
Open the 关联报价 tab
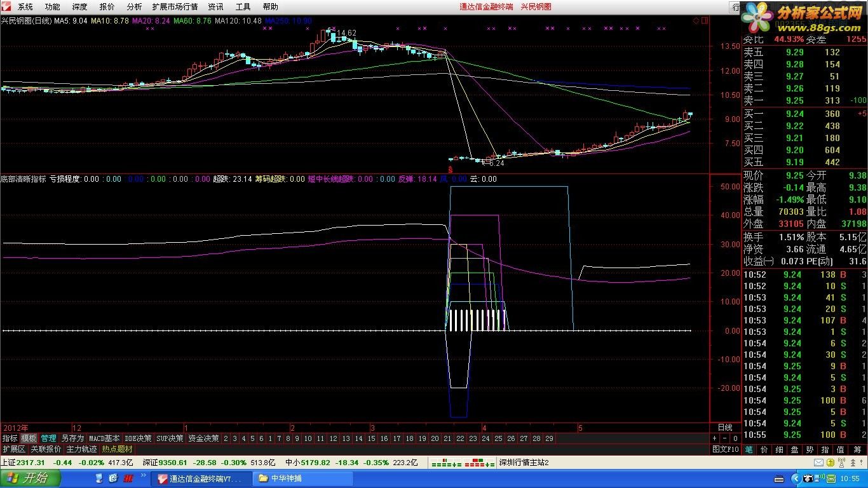click(46, 449)
